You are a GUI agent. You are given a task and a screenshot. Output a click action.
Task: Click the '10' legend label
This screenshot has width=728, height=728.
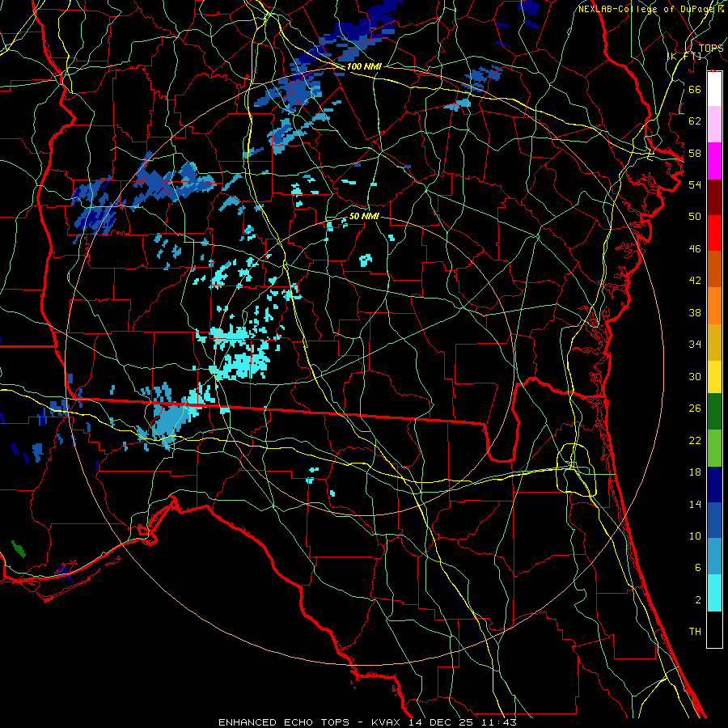[695, 536]
